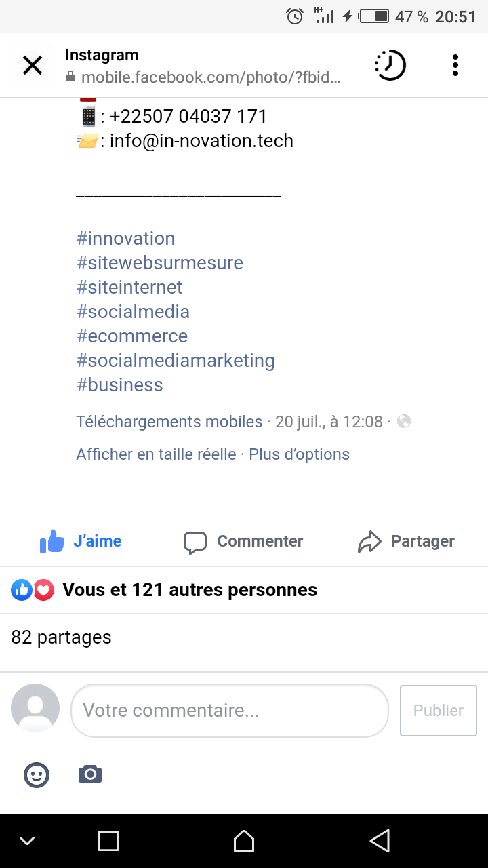This screenshot has width=488, height=868.
Task: Collapse navigation bar with down chevron
Action: (27, 841)
